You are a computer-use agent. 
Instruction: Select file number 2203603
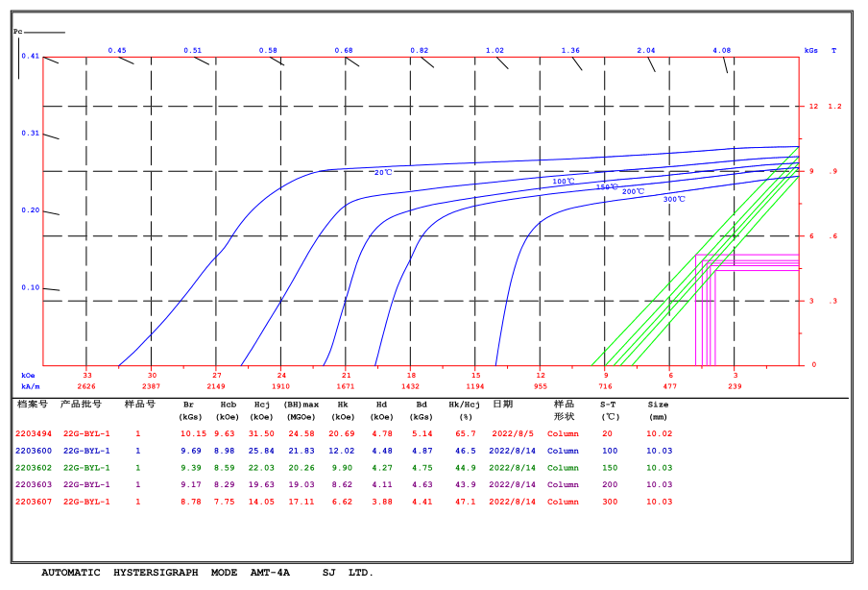point(34,484)
